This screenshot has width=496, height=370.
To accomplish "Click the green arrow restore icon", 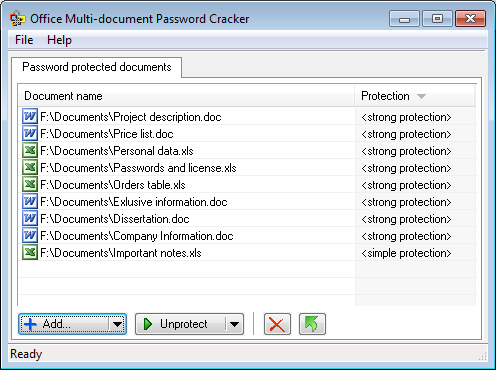I will coord(312,324).
